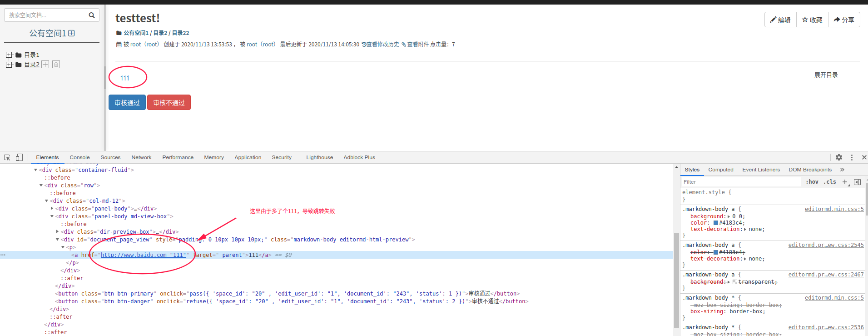Viewport: 868px width, 336px height.
Task: Collapse the document_page_view div node
Action: click(58, 240)
